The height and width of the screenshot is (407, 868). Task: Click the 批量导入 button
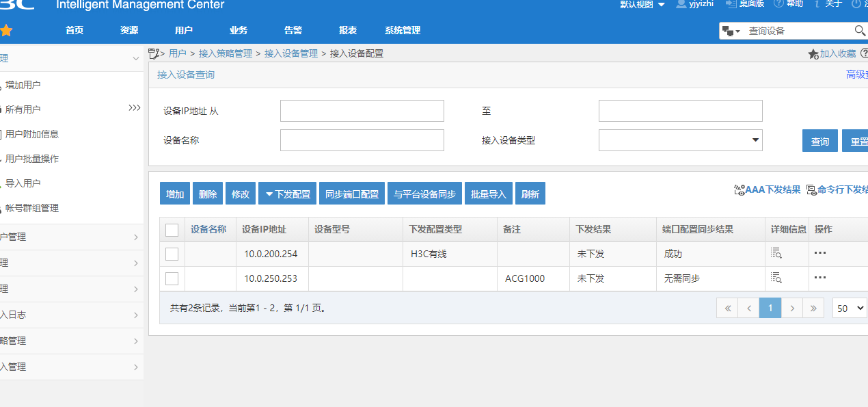[x=489, y=194]
